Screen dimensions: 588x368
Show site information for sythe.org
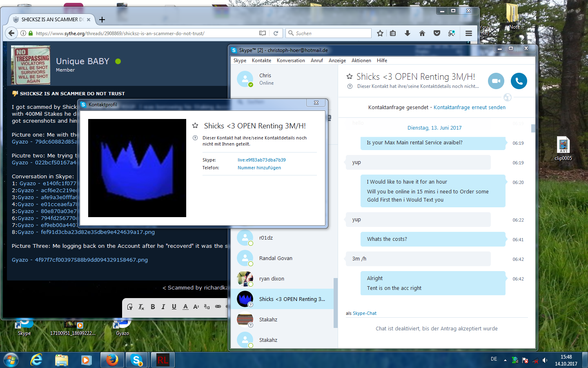pyautogui.click(x=23, y=33)
